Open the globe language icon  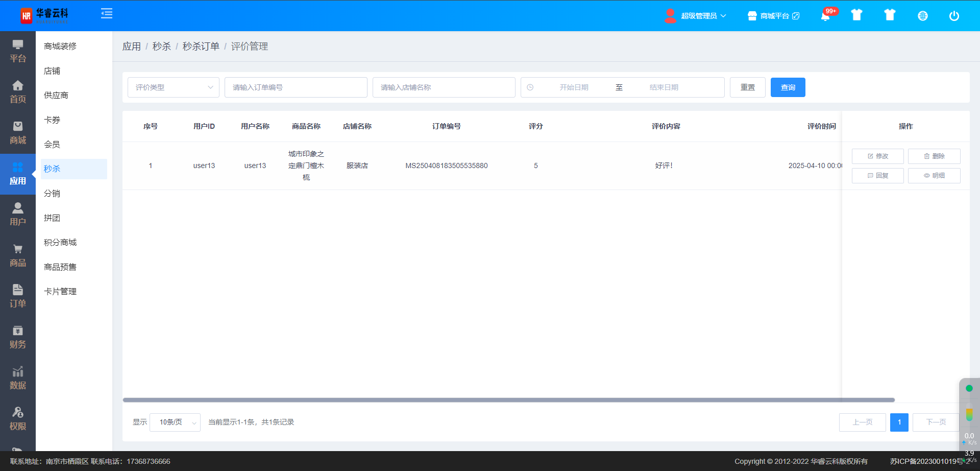pos(922,16)
